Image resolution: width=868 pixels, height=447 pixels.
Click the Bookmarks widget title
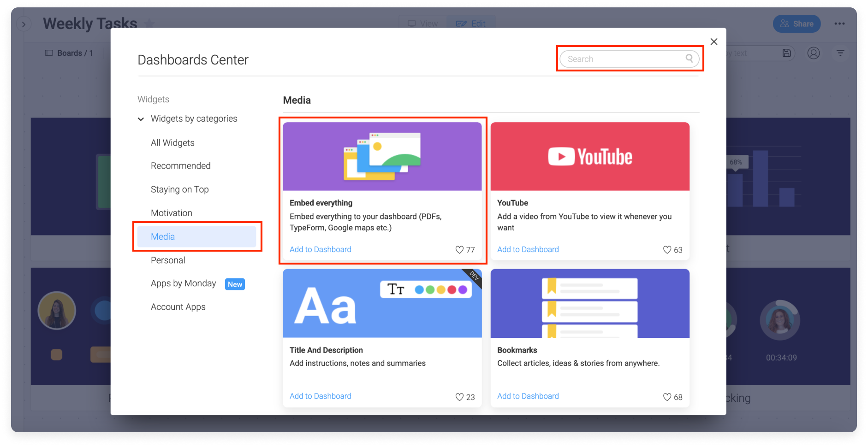(517, 350)
